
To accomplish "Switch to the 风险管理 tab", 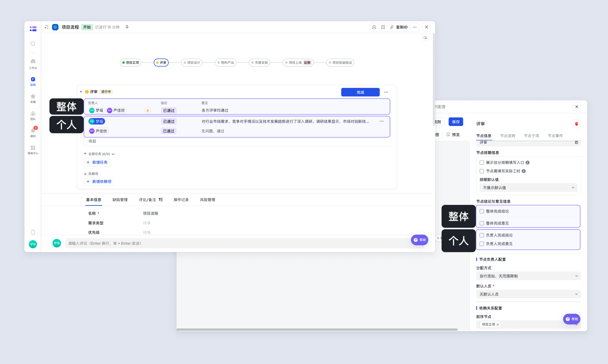I will click(x=208, y=200).
